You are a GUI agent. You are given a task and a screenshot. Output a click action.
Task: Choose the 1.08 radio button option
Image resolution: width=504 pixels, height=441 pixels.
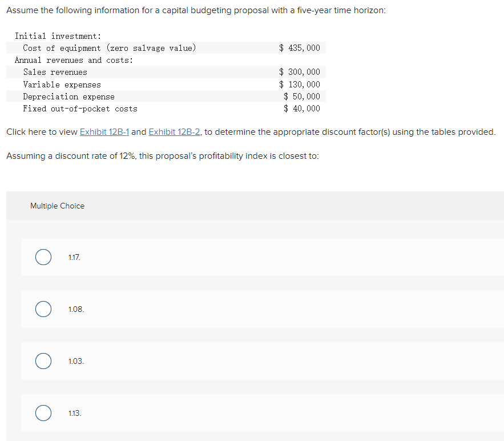[43, 309]
